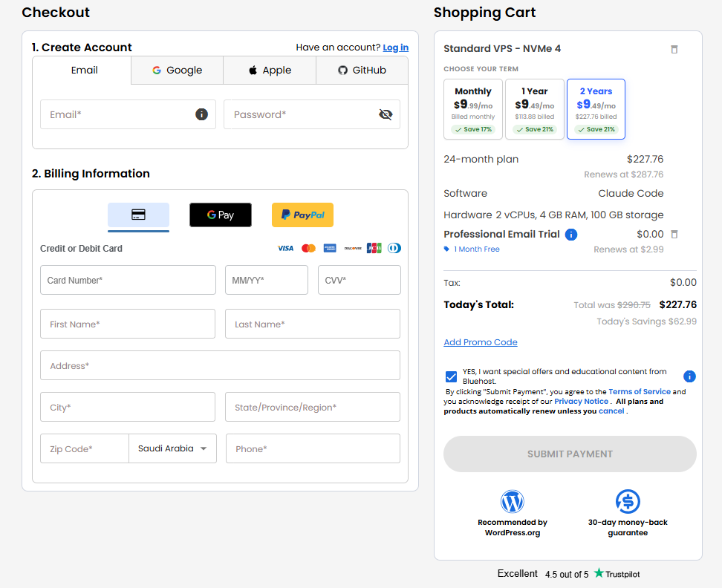This screenshot has height=588, width=722.
Task: Focus the First Name field
Action: pos(128,324)
